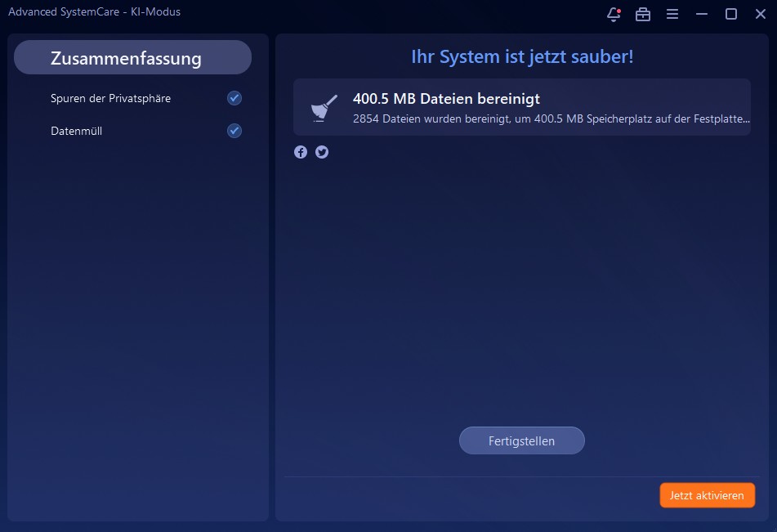Maximize the Advanced SystemCare window
The width and height of the screenshot is (777, 532).
click(x=731, y=15)
